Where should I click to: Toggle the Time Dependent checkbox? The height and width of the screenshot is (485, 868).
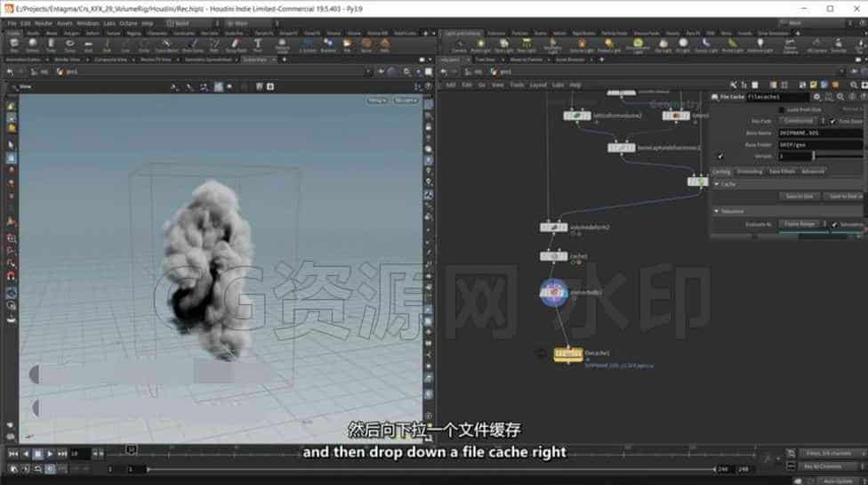832,121
